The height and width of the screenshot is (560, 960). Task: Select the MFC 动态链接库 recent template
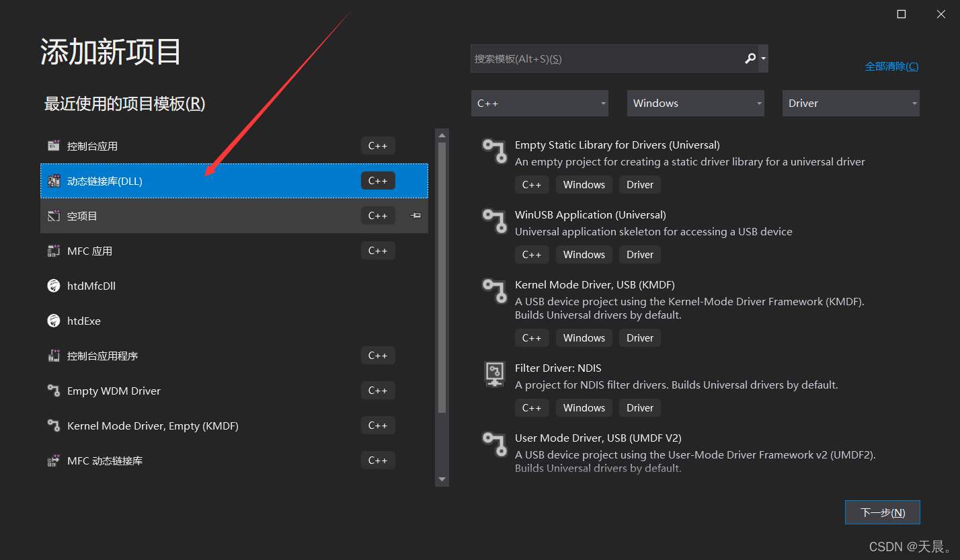point(234,461)
